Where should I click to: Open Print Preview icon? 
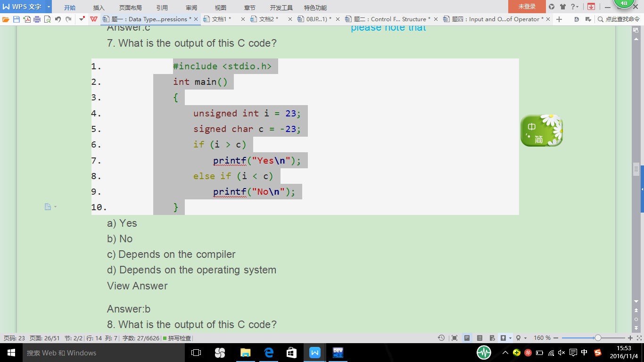click(48, 19)
